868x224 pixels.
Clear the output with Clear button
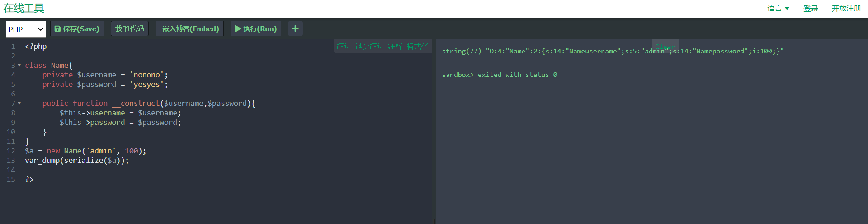click(x=665, y=46)
